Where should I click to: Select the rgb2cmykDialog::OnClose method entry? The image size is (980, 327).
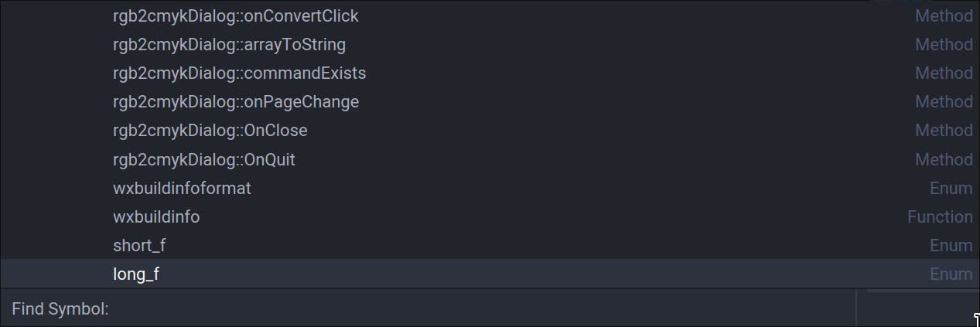point(210,130)
